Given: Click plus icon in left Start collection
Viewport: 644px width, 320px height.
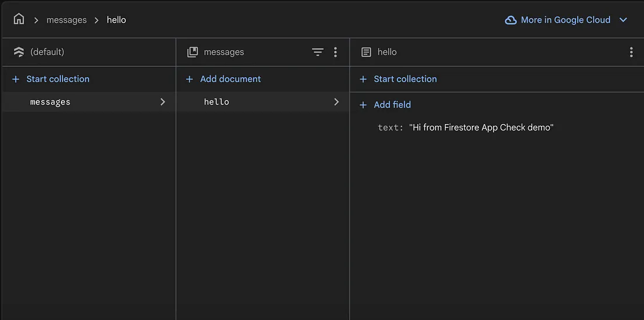Looking at the screenshot, I should pyautogui.click(x=16, y=79).
